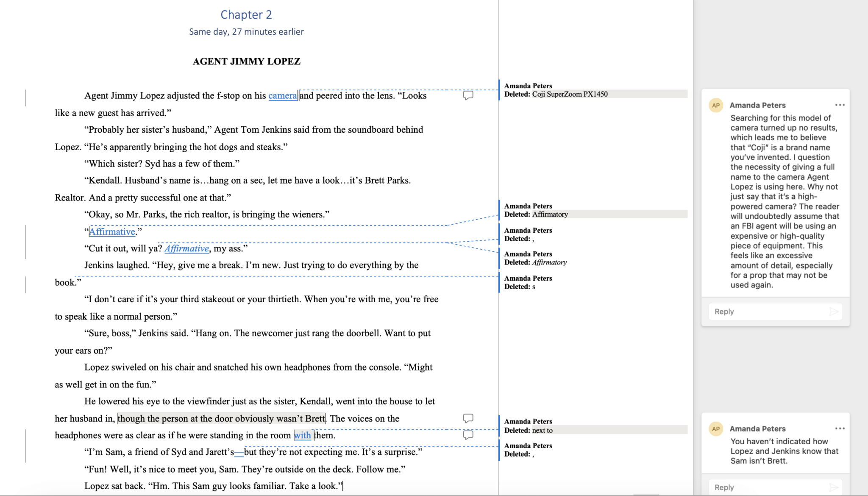Click the tracked insertion 'with'
Screen dimensions: 868x496
pos(302,435)
